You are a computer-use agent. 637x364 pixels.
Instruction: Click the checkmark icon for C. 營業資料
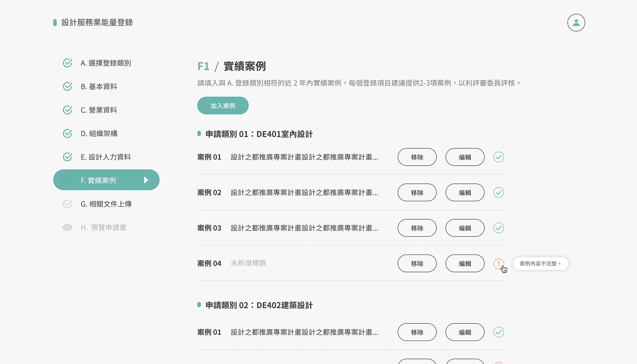coord(68,109)
